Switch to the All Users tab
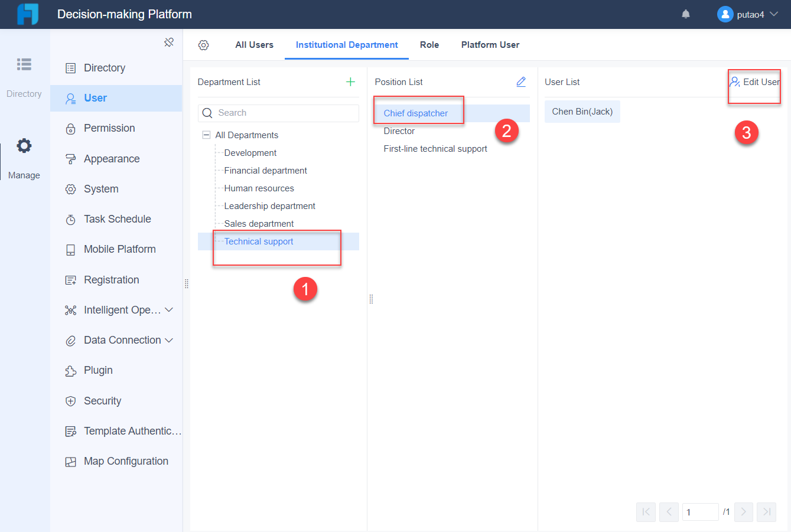This screenshot has height=532, width=791. [254, 45]
